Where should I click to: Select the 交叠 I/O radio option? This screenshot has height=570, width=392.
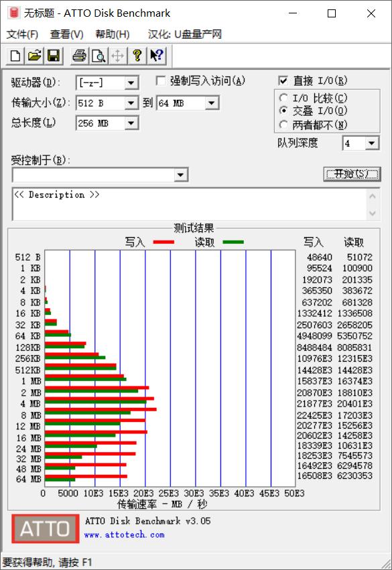click(283, 111)
